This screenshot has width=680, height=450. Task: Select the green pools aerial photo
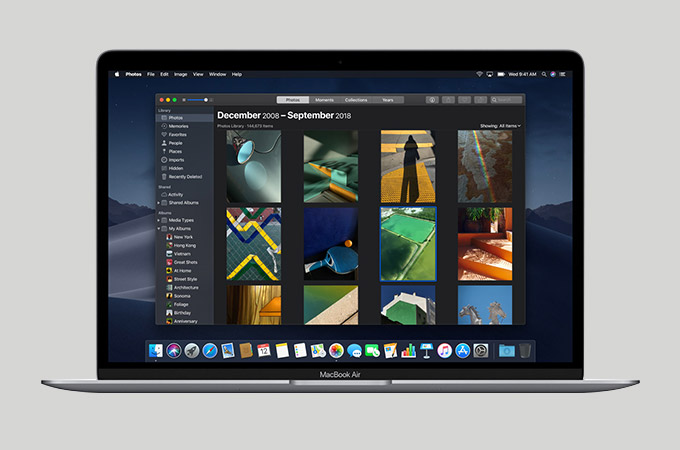pos(408,244)
